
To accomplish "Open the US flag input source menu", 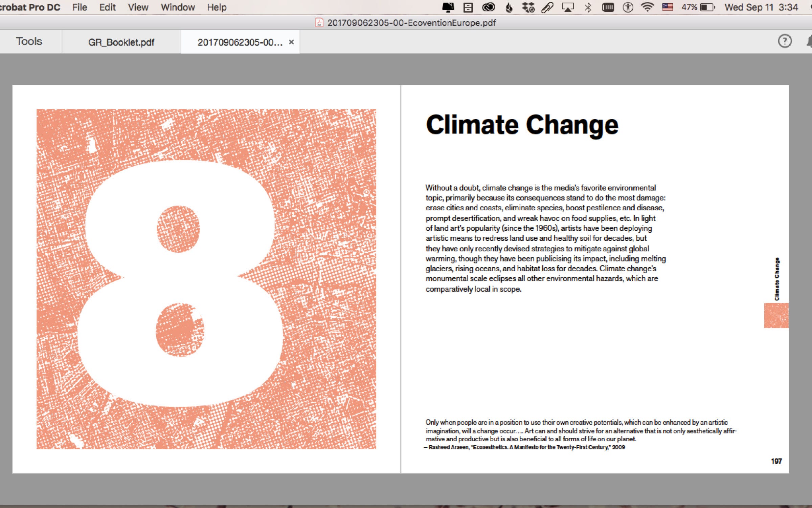I will pos(667,7).
